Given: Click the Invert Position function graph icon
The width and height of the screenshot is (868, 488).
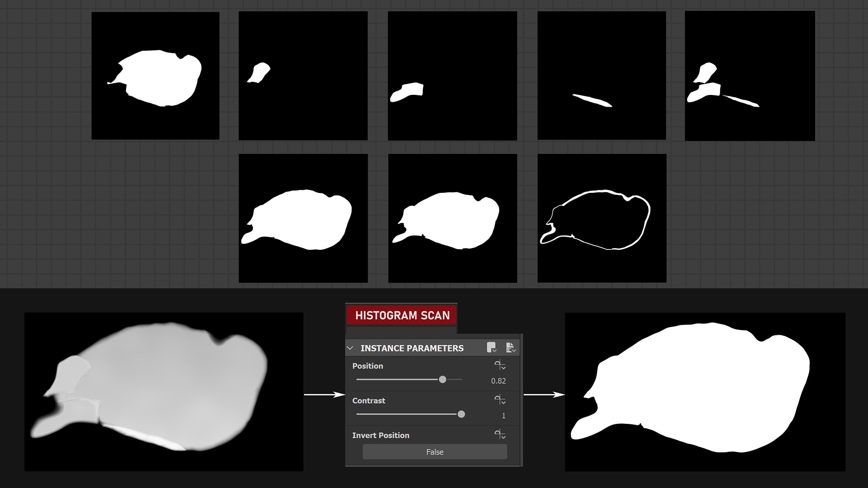Looking at the screenshot, I should pos(500,435).
